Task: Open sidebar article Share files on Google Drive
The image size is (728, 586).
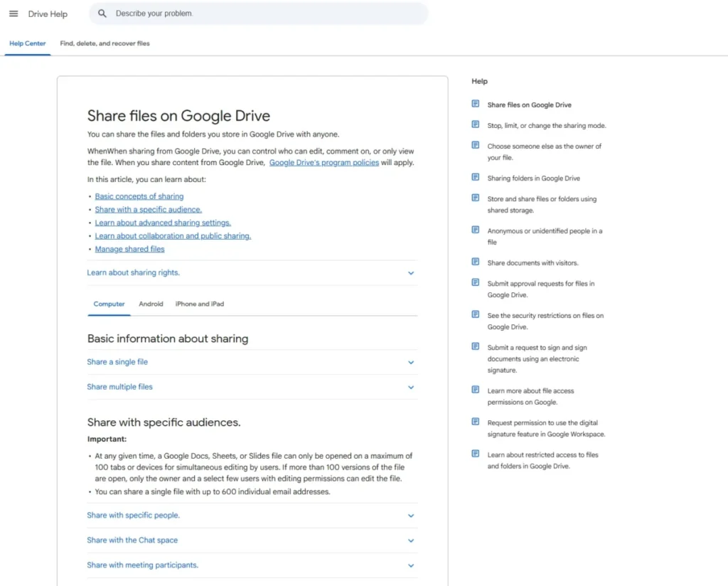Action: coord(529,105)
